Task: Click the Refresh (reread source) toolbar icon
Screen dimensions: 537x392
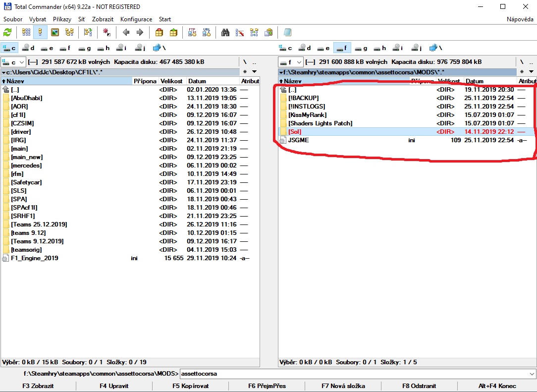Action: pos(7,33)
